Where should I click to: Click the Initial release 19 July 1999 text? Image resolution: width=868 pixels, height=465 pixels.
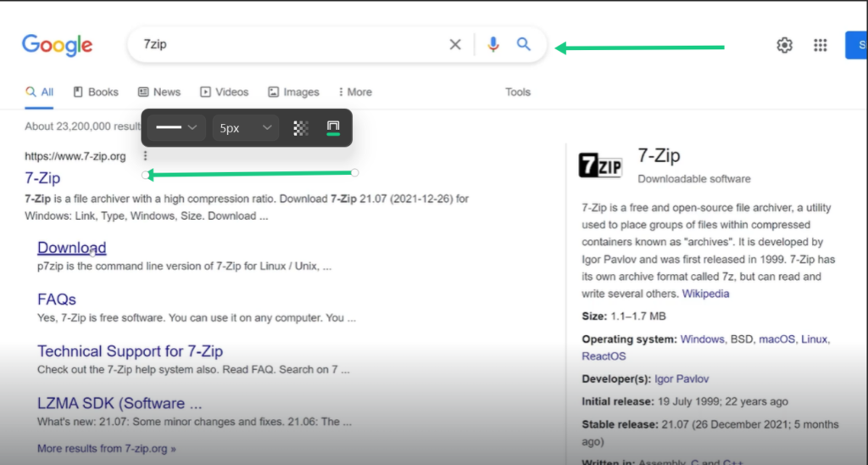[x=685, y=402]
